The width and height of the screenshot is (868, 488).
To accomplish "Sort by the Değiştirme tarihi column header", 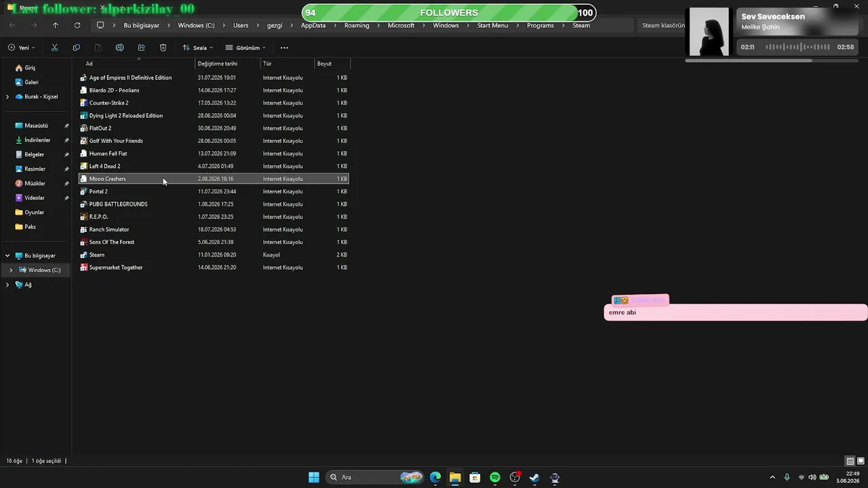I will [x=228, y=64].
